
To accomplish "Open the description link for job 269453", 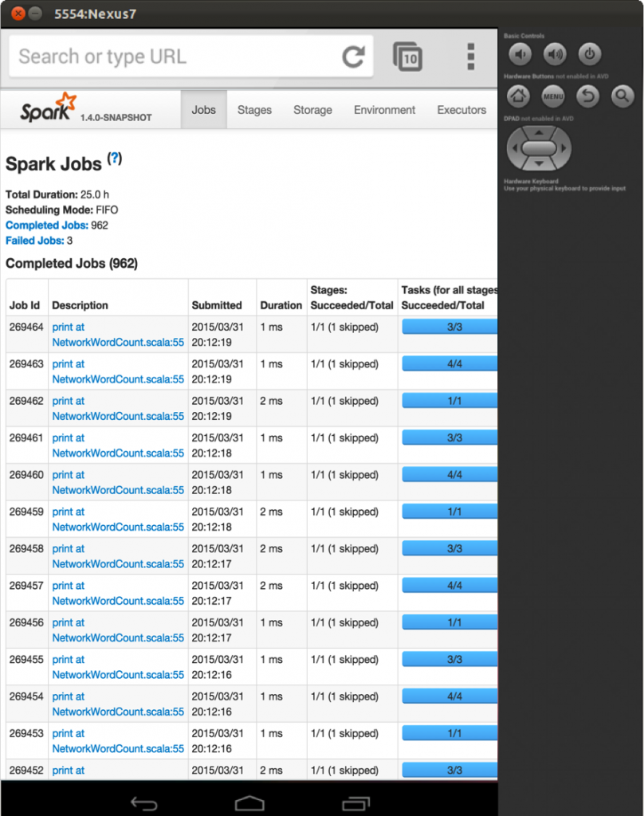I will pyautogui.click(x=118, y=741).
